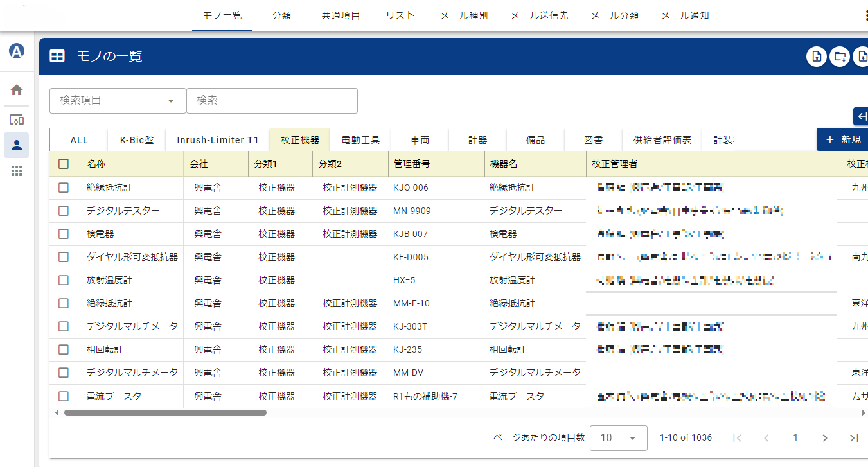Switch to the 分類 top menu
Image resolution: width=868 pixels, height=467 pixels.
click(281, 15)
